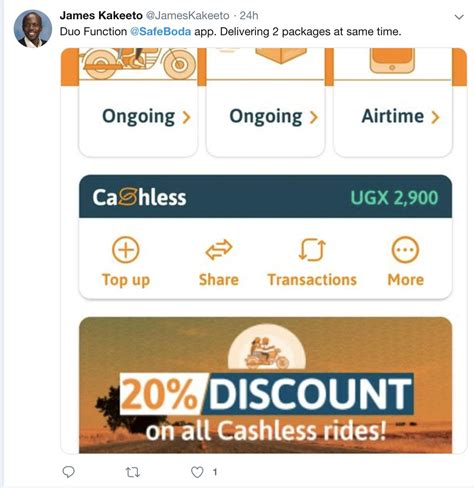Like the tweet with the heart icon
This screenshot has height=488, width=474.
point(197,472)
